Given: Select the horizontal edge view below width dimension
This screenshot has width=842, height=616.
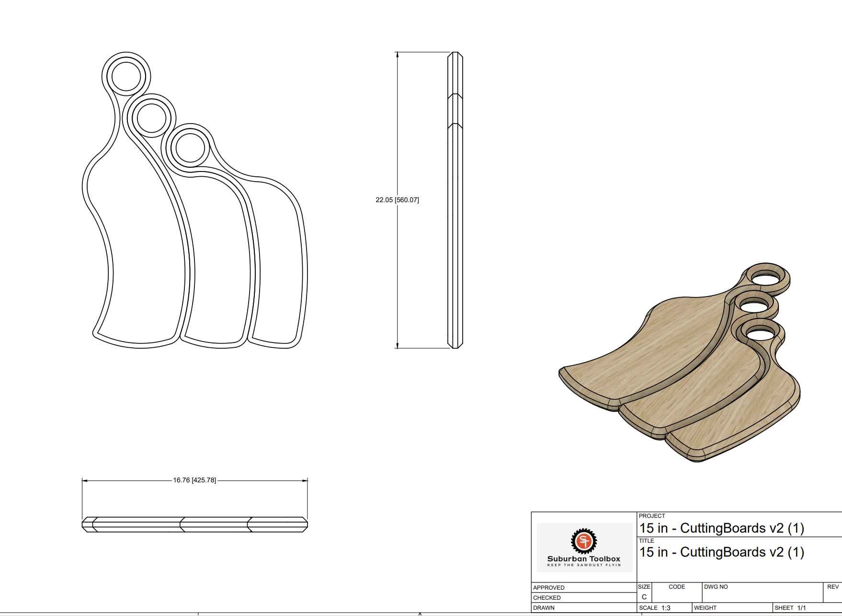Looking at the screenshot, I should pos(194,525).
